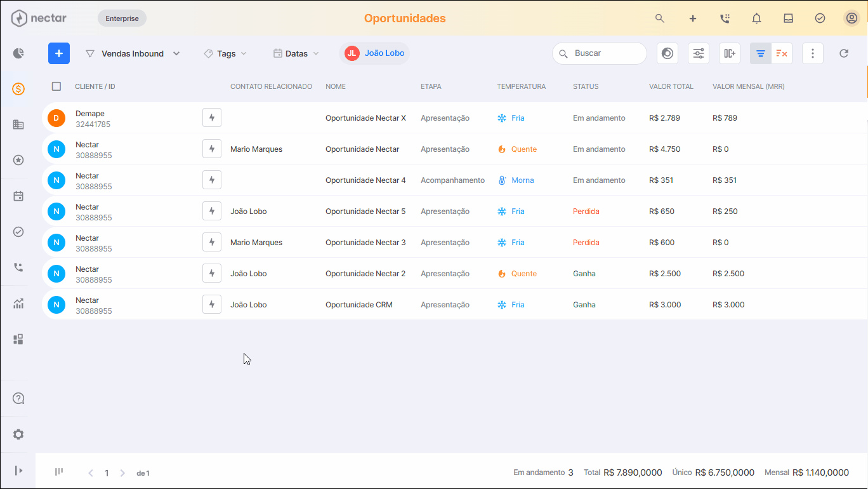Open calendar icon in sidebar
The width and height of the screenshot is (868, 489).
pos(18,196)
